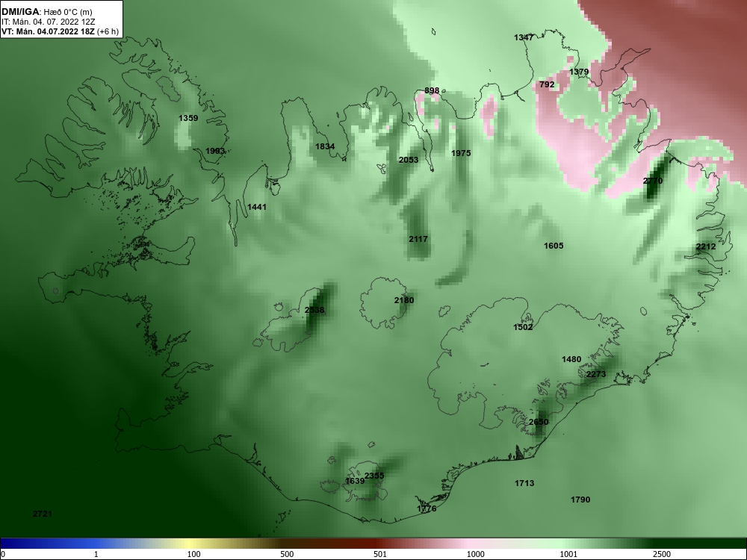
Task: Click the 2180 value on the central glacier
Action: pyautogui.click(x=404, y=300)
